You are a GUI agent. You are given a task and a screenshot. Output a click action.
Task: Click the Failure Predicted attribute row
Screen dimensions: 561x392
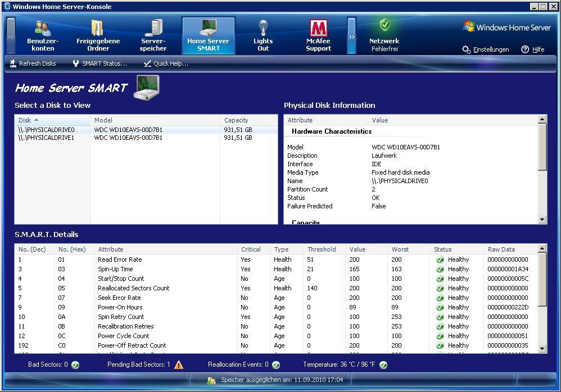[x=411, y=206]
